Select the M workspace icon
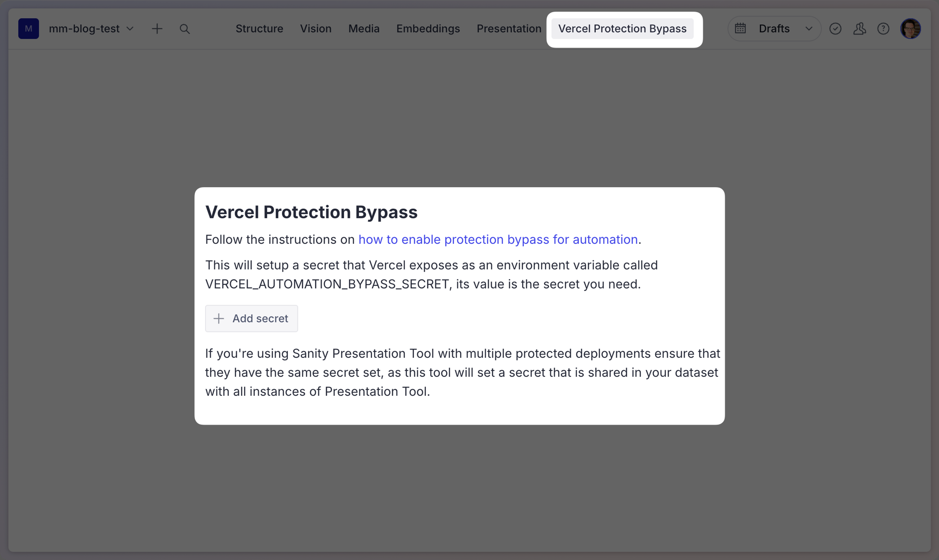This screenshot has width=939, height=560. [x=28, y=29]
